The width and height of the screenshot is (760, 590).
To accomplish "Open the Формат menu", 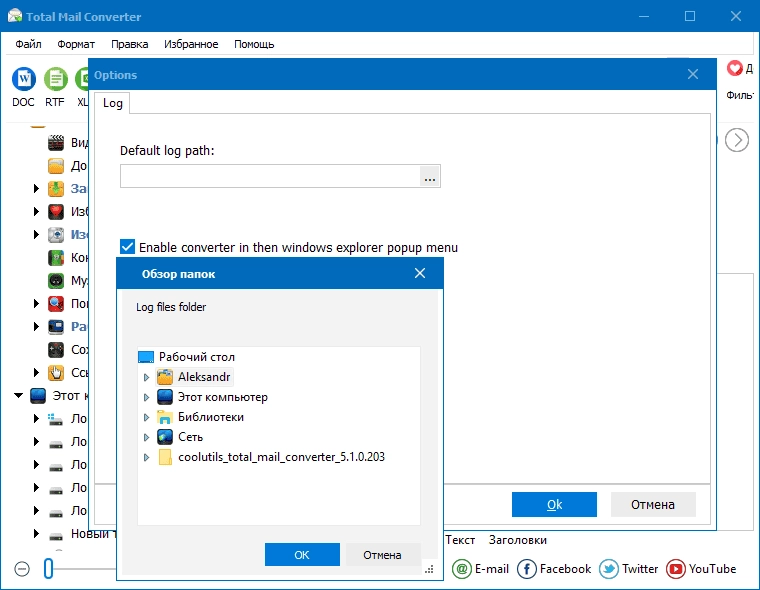I will point(76,44).
